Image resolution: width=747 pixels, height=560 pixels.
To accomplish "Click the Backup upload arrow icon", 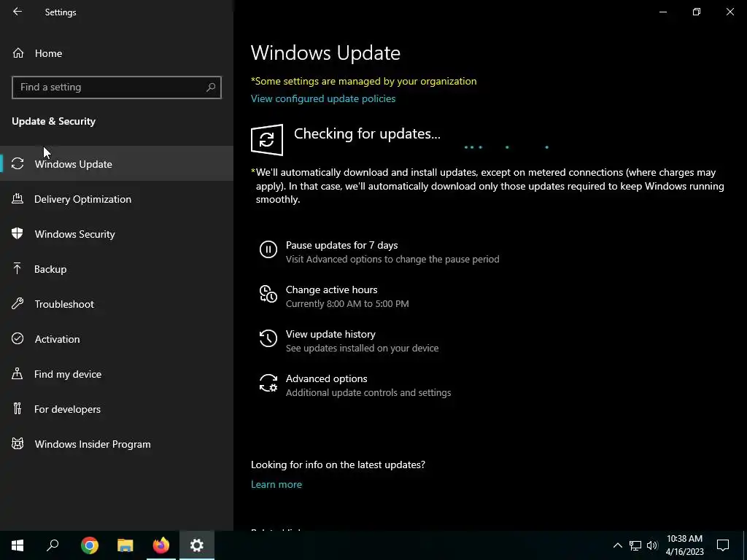I will pos(18,268).
